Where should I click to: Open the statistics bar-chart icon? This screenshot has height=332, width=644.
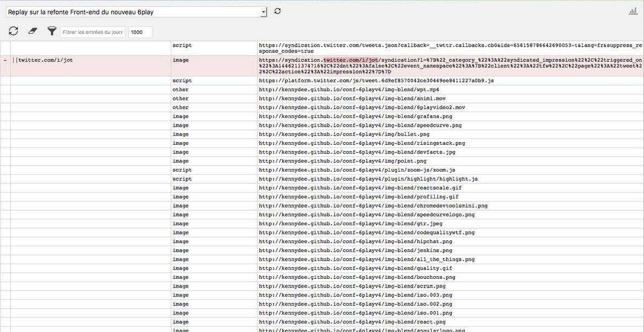pos(634,11)
